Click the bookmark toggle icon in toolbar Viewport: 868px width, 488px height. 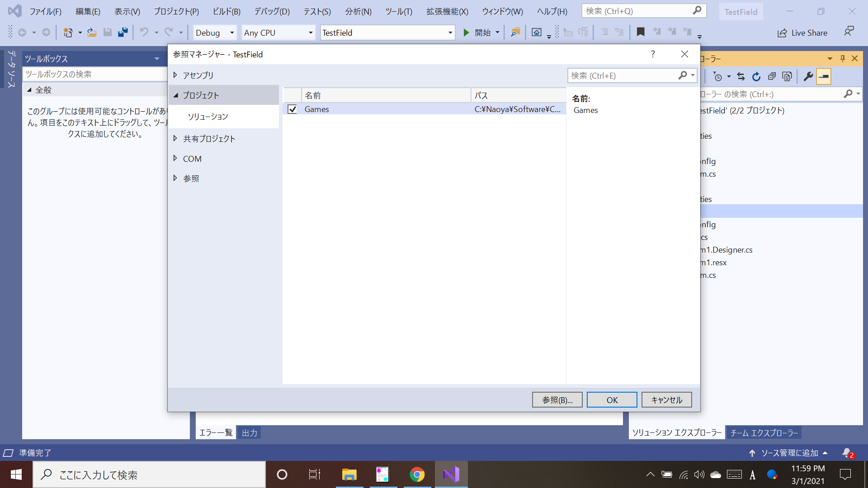640,32
